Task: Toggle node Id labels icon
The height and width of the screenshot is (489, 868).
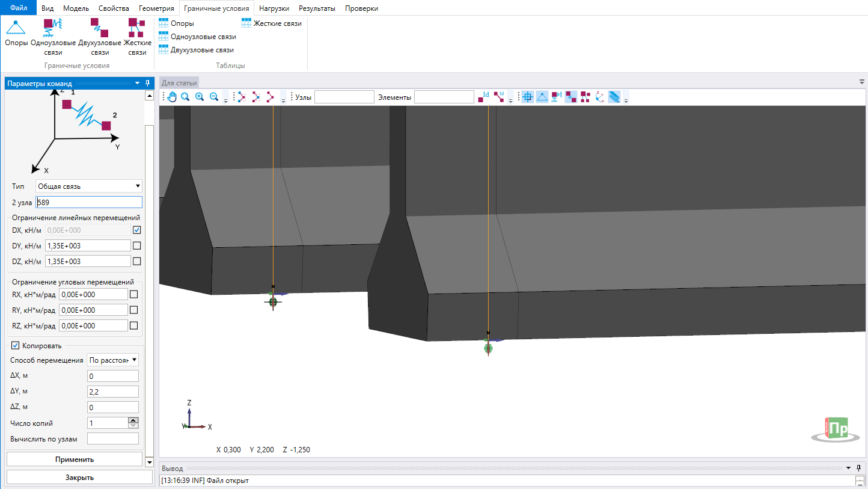Action: pos(484,97)
